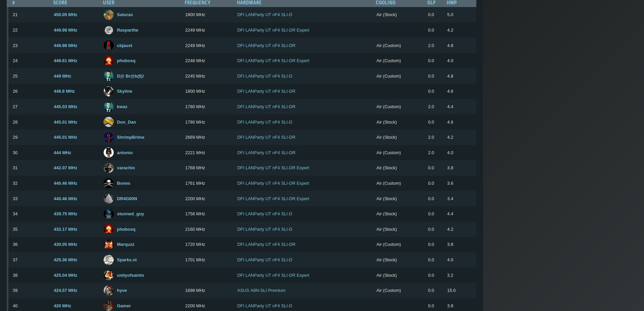Open unityofsaints profile link
The width and height of the screenshot is (644, 311).
click(x=130, y=275)
